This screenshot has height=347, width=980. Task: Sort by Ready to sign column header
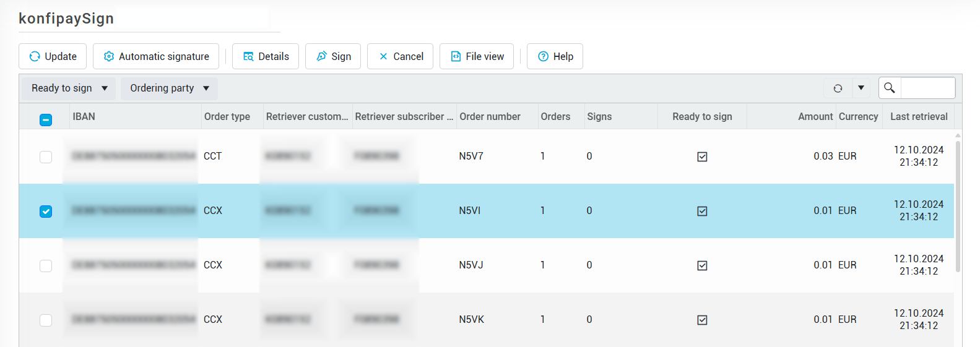[702, 116]
